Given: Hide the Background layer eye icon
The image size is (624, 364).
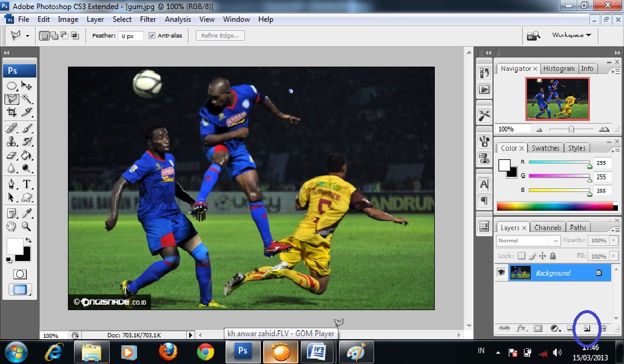Looking at the screenshot, I should tap(501, 273).
